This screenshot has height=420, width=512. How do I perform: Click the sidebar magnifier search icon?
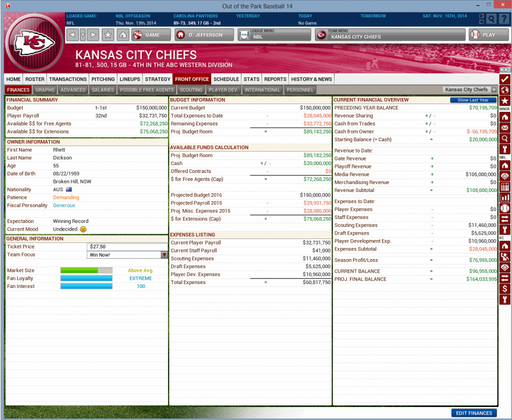coord(504,138)
